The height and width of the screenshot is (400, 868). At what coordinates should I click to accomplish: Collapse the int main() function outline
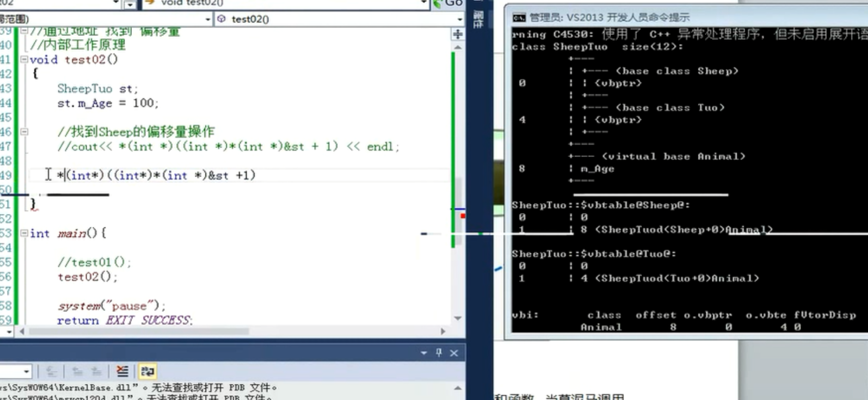[x=24, y=233]
